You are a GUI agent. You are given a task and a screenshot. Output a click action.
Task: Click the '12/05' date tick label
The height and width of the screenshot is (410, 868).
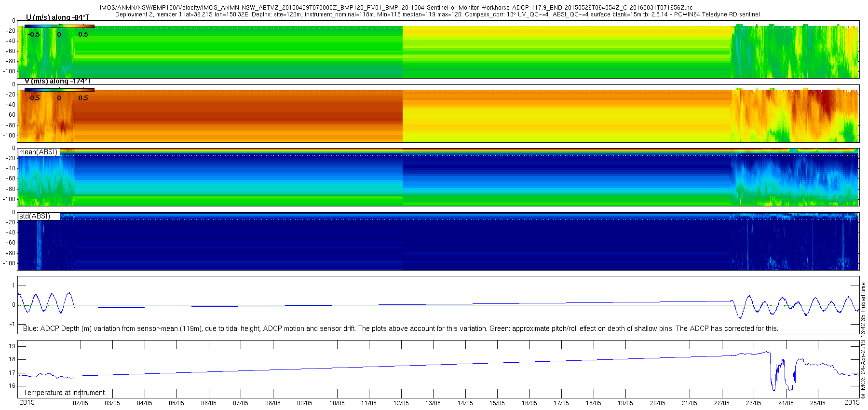(401, 403)
